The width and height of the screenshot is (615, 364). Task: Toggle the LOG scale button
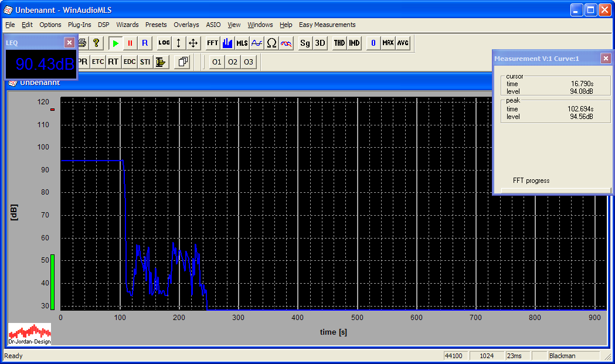pos(164,43)
